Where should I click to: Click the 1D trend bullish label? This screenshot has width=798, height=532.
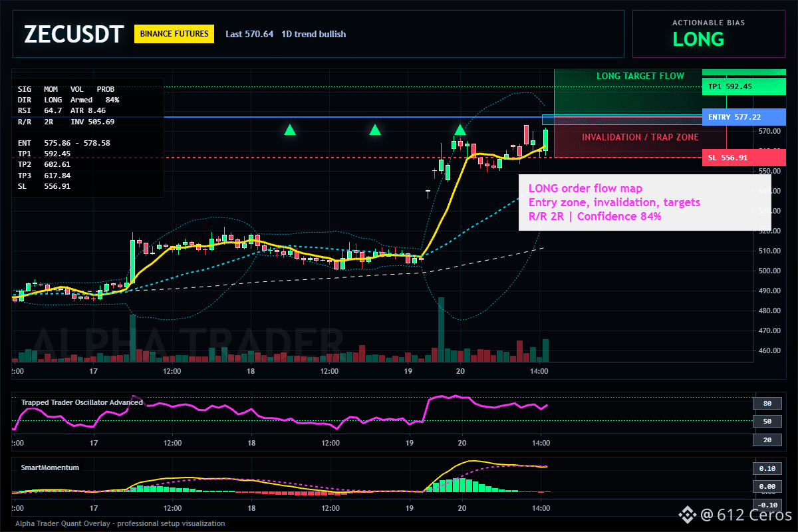(x=313, y=34)
